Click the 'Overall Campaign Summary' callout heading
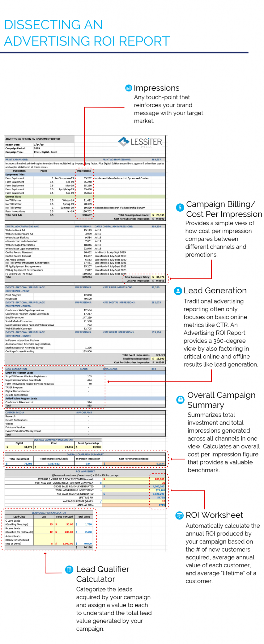This screenshot has width=264, height=644. tap(221, 400)
